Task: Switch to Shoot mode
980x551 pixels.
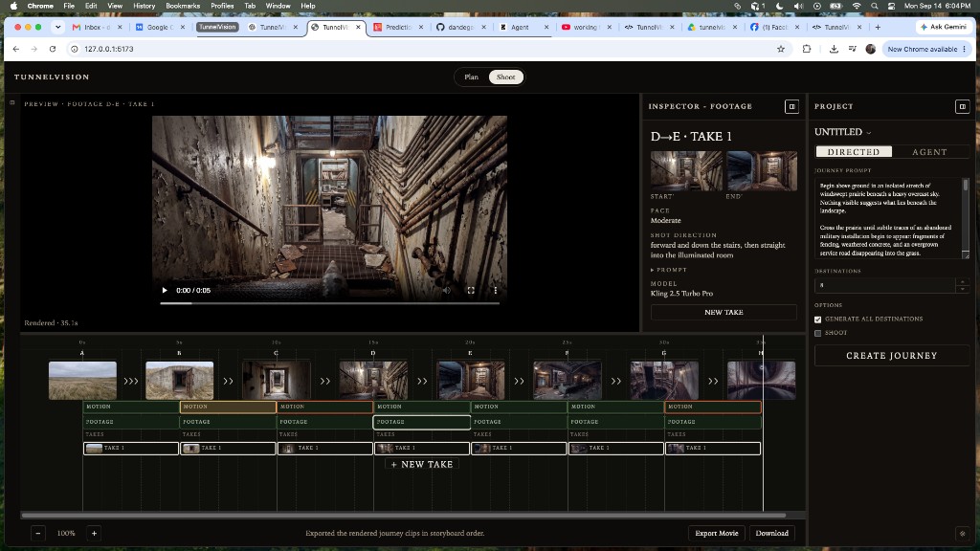Action: [x=505, y=77]
